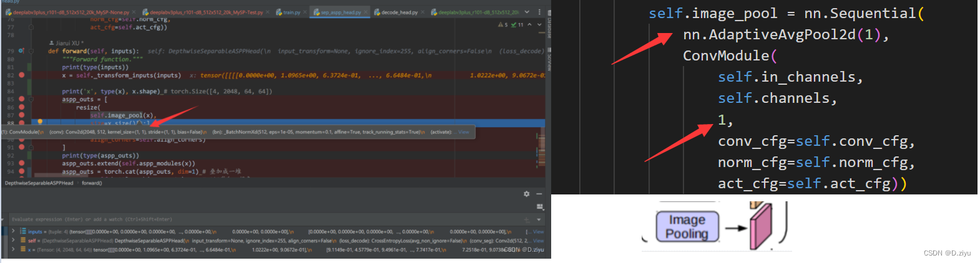This screenshot has width=980, height=263.
Task: Toggle the breakpoint on line 93
Action: click(22, 163)
